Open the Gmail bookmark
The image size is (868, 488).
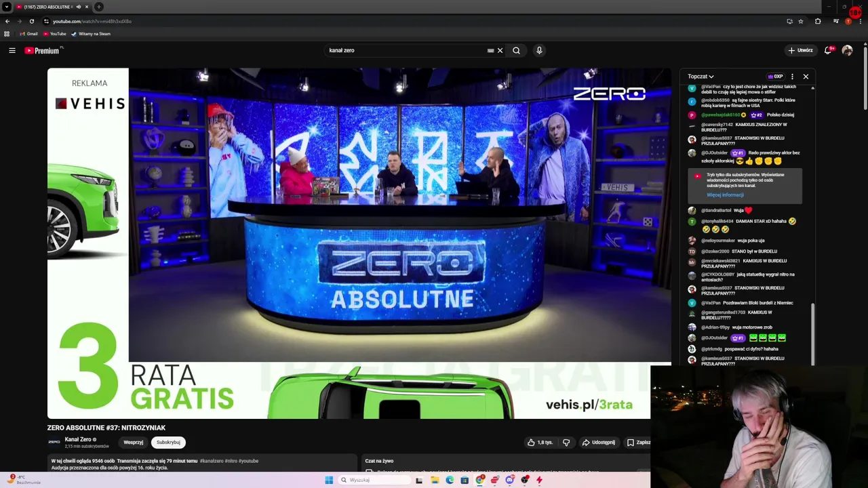pos(28,34)
